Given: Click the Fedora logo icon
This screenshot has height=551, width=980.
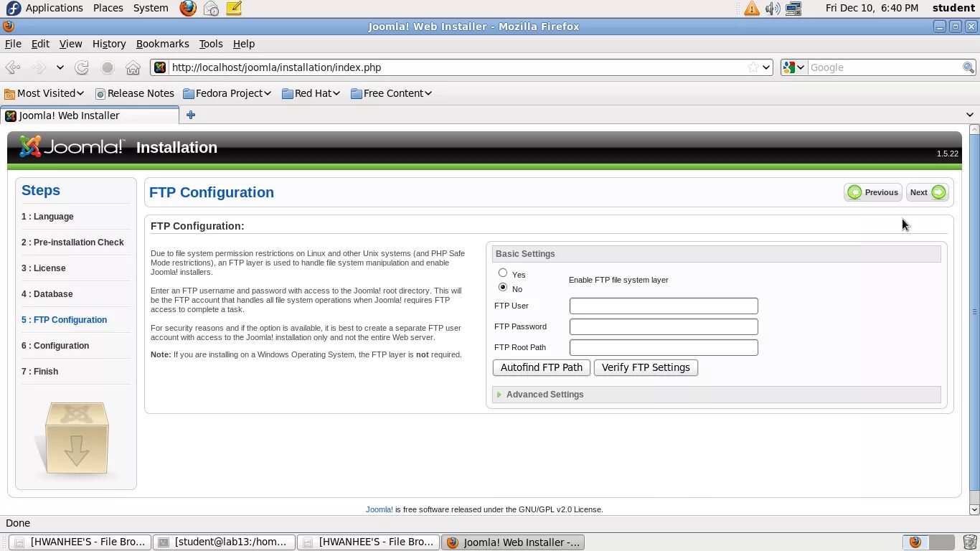Looking at the screenshot, I should 13,8.
